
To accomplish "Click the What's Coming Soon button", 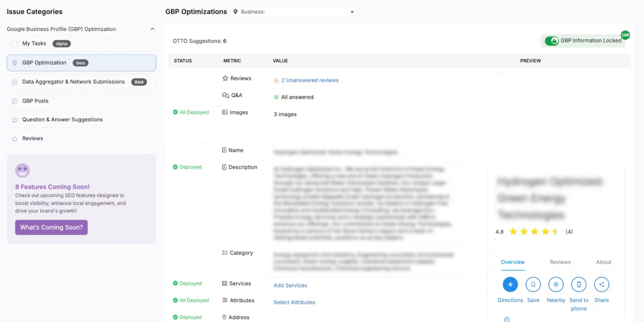I will pyautogui.click(x=51, y=227).
